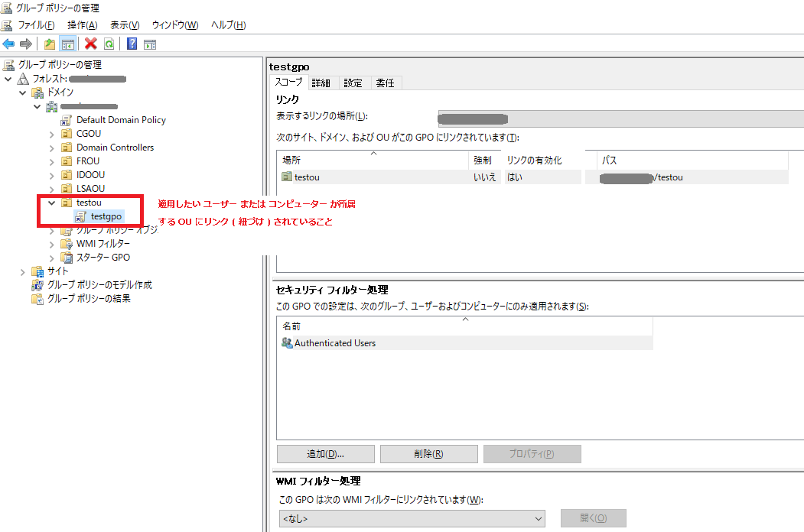This screenshot has height=532, width=804.
Task: Click the red X delete icon
Action: [x=90, y=44]
